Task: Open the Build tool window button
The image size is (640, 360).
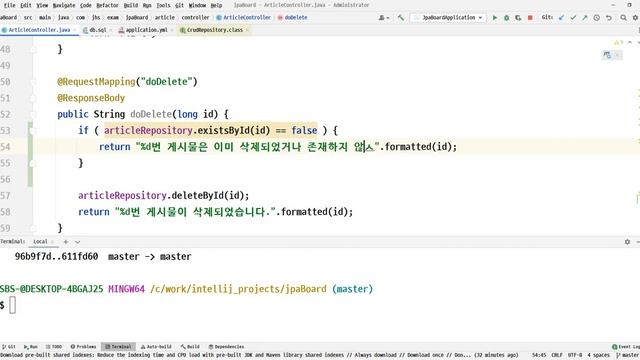Action: [190, 347]
